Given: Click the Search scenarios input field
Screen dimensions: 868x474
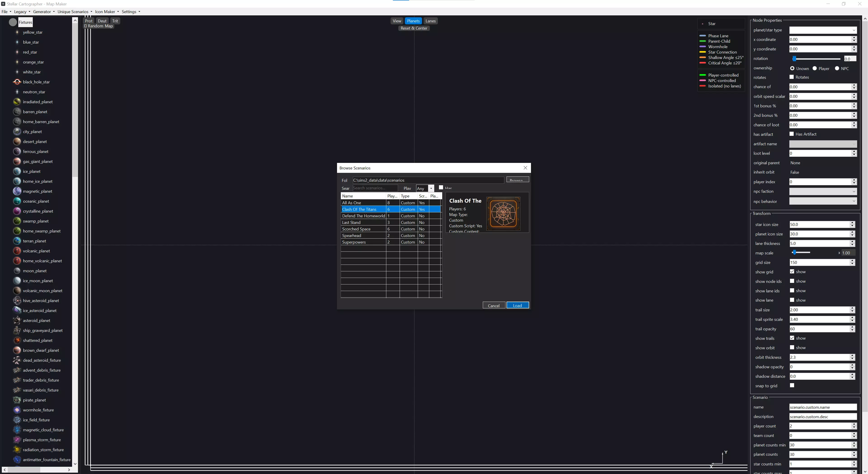Looking at the screenshot, I should click(375, 188).
